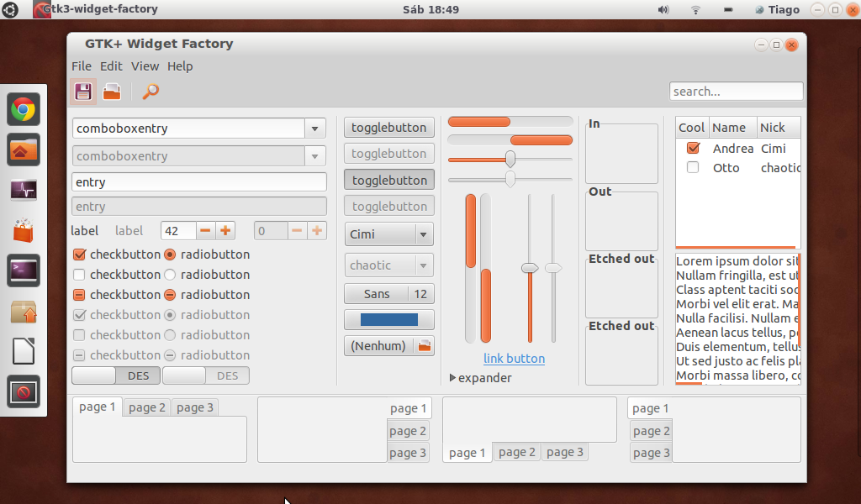
Task: Click the Nick column header
Action: coord(778,127)
